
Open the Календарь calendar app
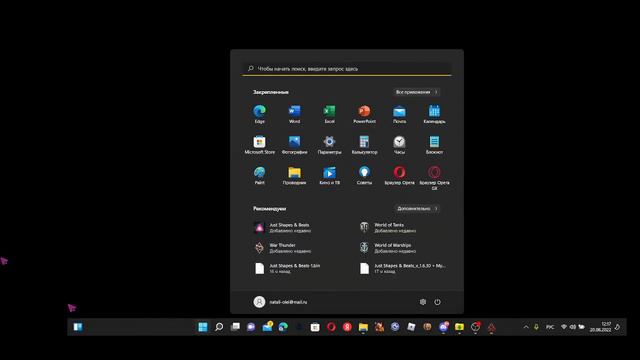point(434,114)
